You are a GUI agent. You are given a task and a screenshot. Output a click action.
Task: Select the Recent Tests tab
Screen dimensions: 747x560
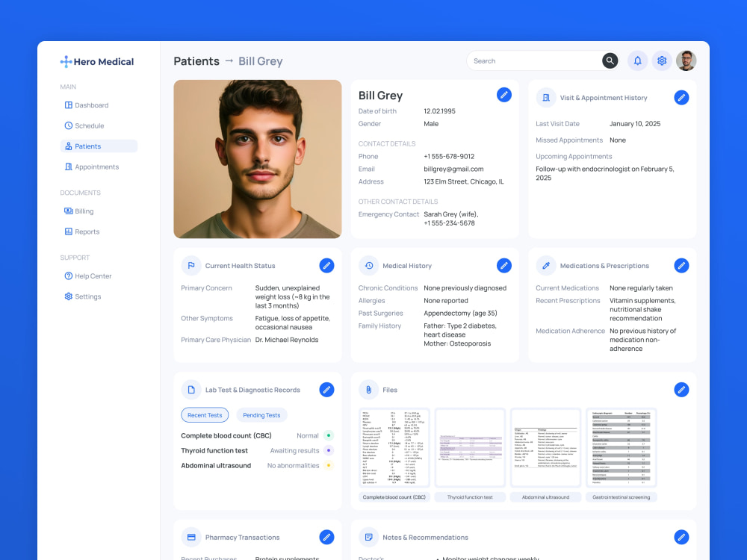pos(205,415)
